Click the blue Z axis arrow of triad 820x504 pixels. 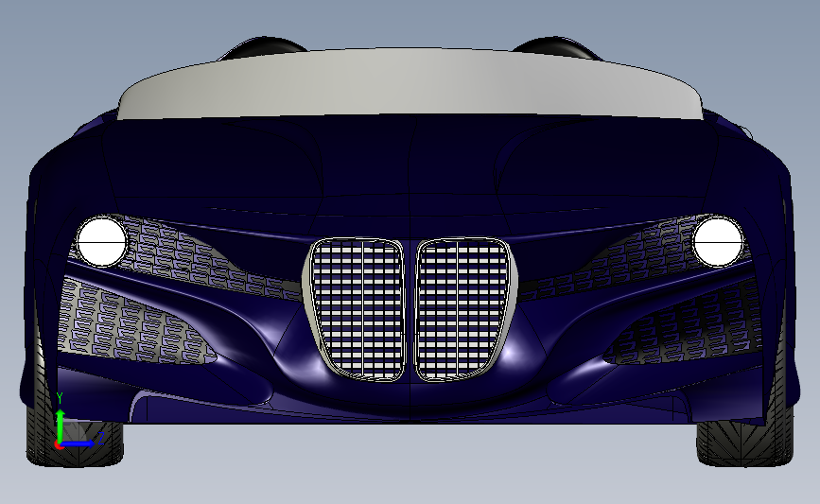[79, 443]
